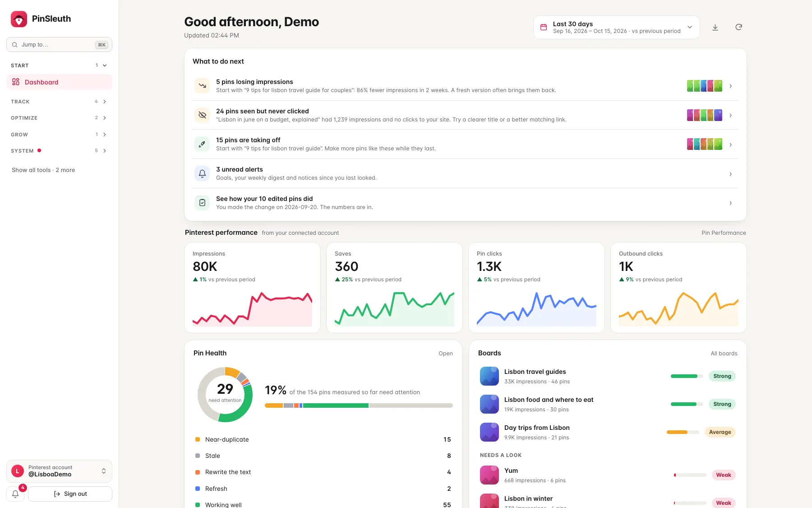Click All boards link
This screenshot has height=508, width=812.
[724, 354]
